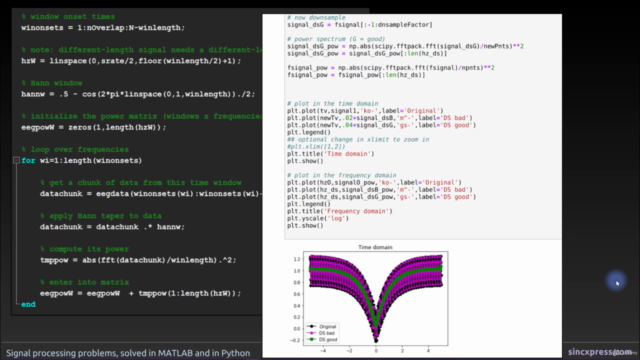Click the 'plt.plot(hz0,signal0_pow' line
Screen dimensions: 640x360
pos(374,182)
